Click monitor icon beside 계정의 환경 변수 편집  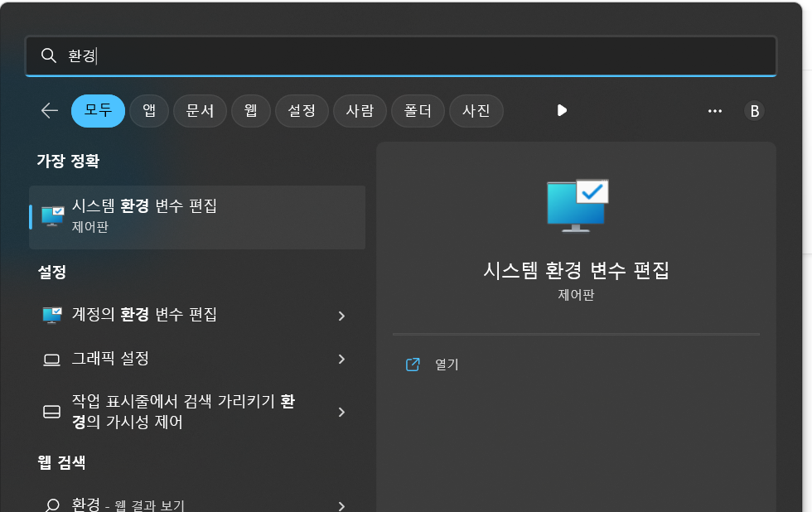(52, 315)
